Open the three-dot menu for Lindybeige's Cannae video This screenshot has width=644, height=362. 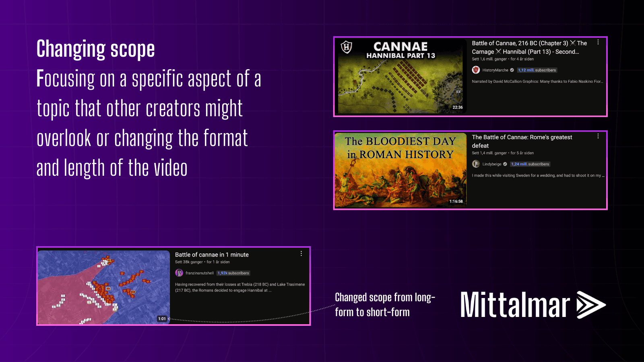(598, 136)
